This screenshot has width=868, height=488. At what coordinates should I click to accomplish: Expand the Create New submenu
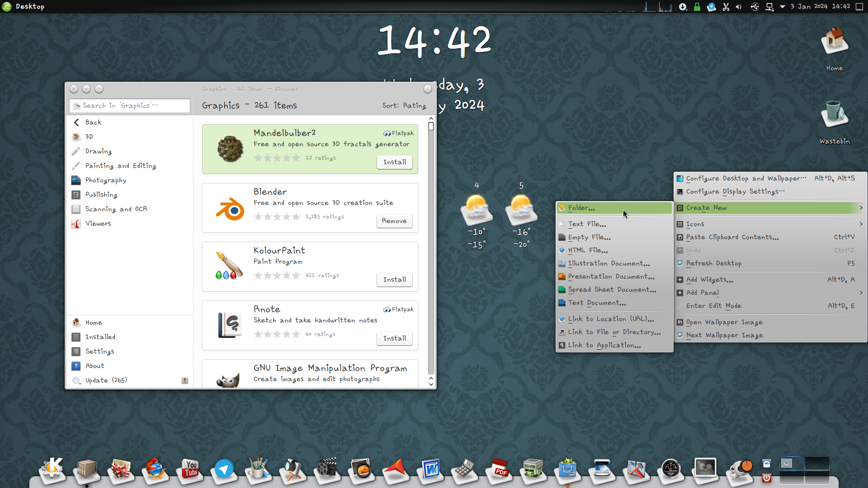point(770,208)
